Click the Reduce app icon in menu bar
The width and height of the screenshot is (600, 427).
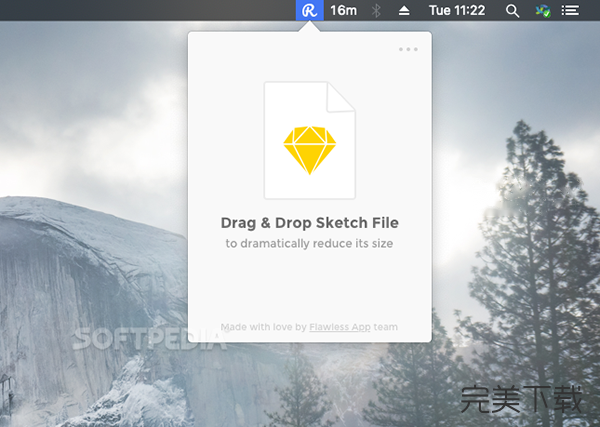pos(310,10)
